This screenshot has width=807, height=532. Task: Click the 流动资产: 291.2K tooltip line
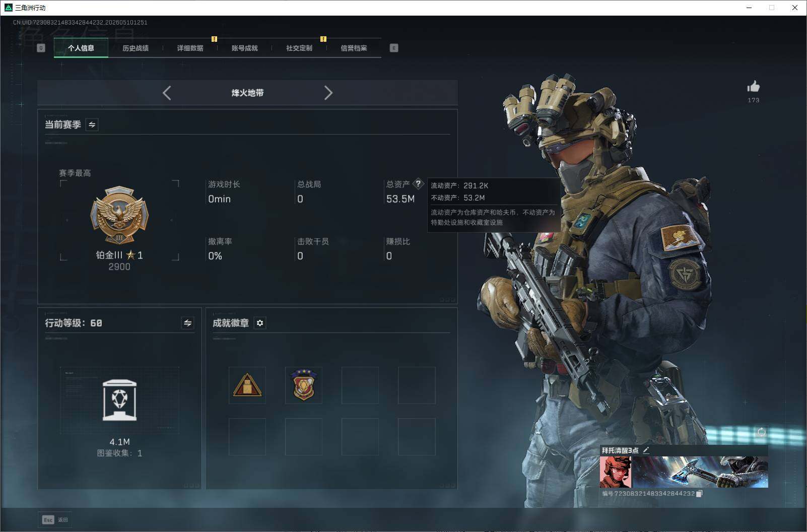[459, 185]
